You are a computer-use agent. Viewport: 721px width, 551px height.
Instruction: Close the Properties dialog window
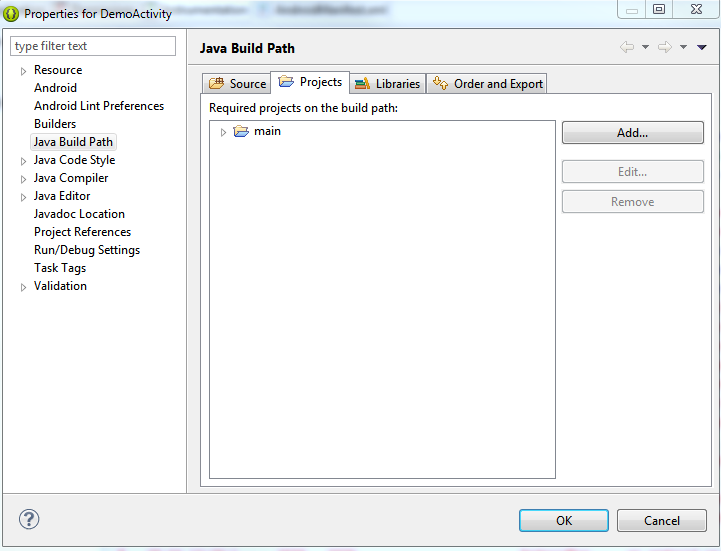click(x=696, y=9)
